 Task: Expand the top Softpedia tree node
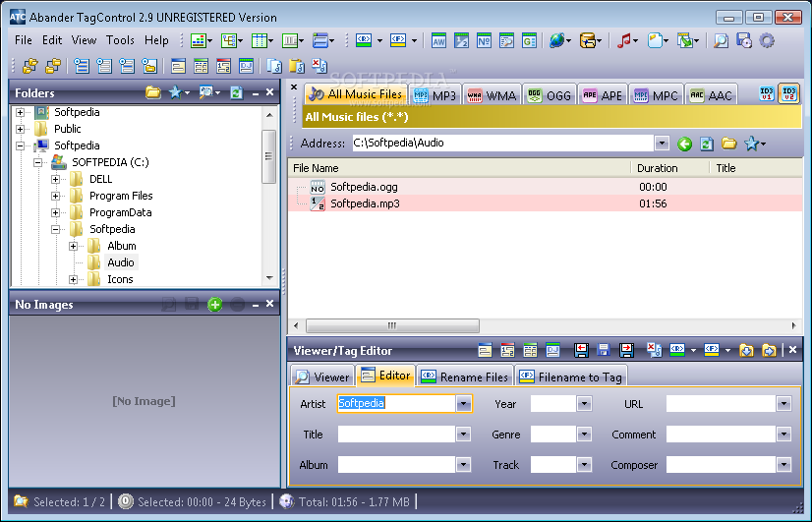point(21,112)
